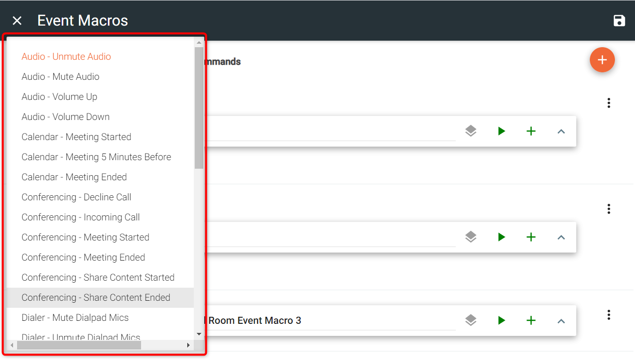Screen dimensions: 635x364
Task: Choose Audio - Volume Up event
Action: click(x=100, y=97)
